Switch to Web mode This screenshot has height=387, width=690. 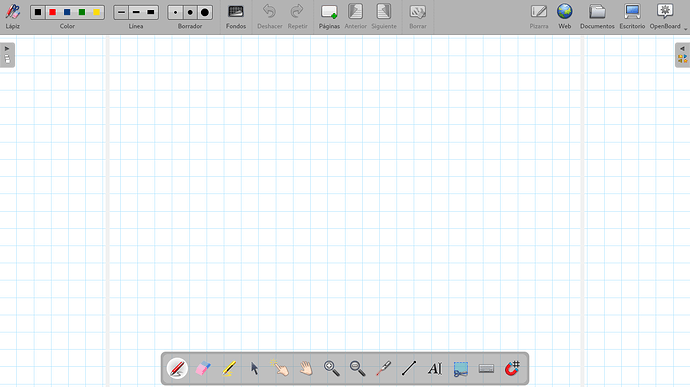coord(565,16)
